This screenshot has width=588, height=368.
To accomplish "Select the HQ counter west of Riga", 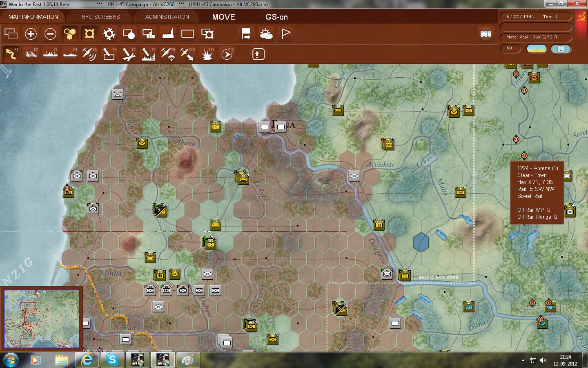I will pos(216,126).
